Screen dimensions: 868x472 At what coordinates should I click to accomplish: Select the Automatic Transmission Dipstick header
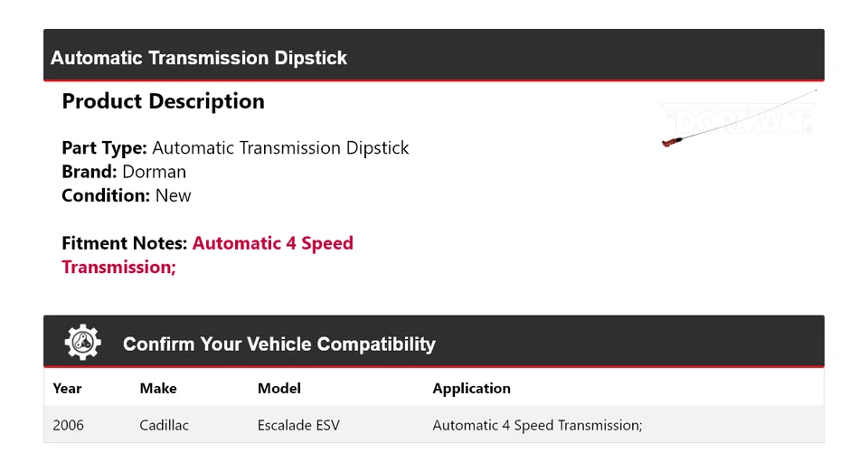pos(199,58)
